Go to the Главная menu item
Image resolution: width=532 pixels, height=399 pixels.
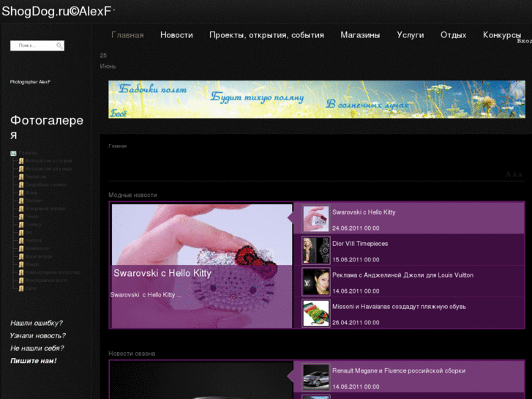[127, 35]
